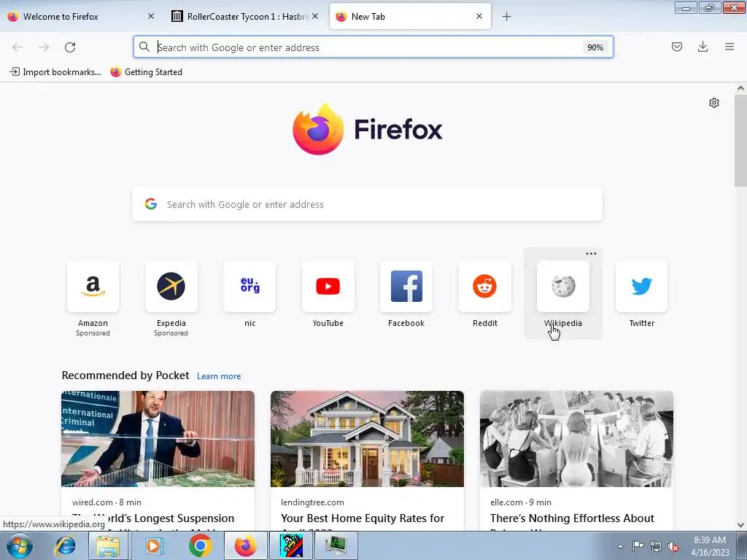Open article titled Your Best Home Equity Rates
747x560 pixels.
[363, 518]
